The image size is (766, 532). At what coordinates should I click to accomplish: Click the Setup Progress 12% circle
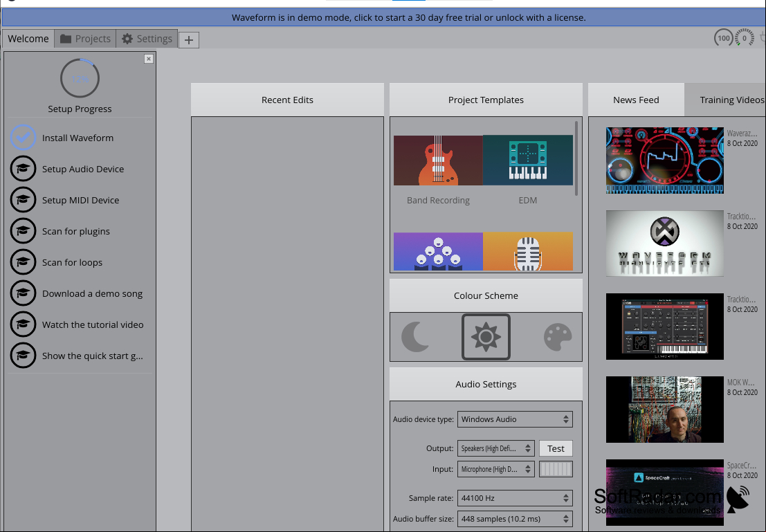point(80,78)
